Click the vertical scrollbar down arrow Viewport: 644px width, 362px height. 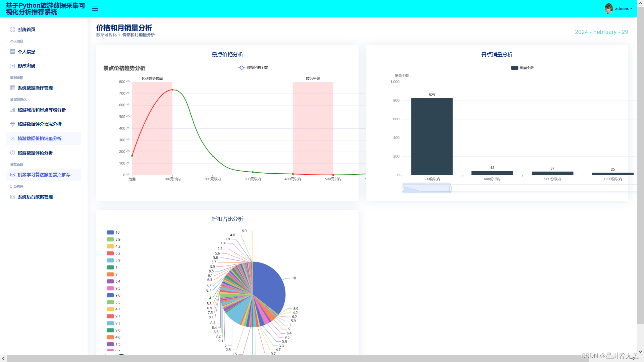[640, 352]
